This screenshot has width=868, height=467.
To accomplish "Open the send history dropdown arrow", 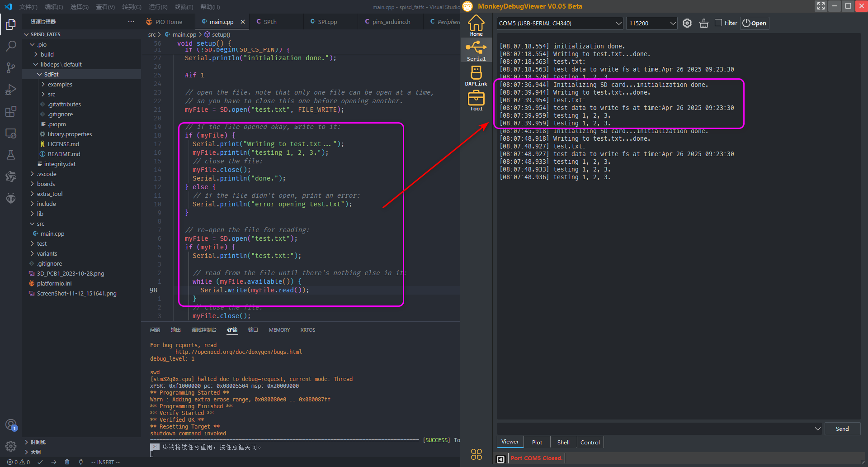I will click(x=817, y=429).
